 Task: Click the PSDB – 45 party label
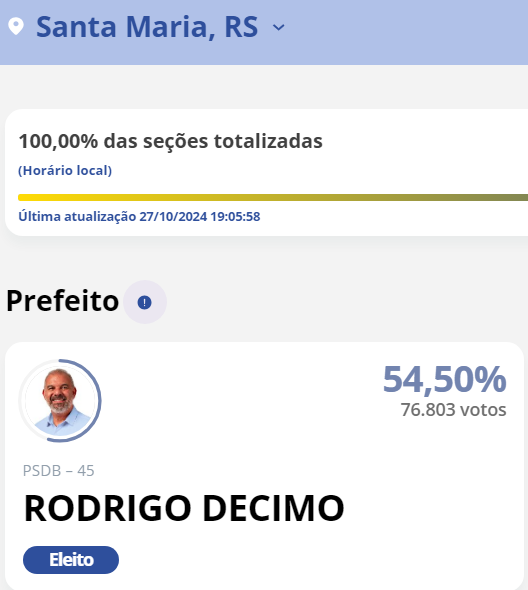58,471
